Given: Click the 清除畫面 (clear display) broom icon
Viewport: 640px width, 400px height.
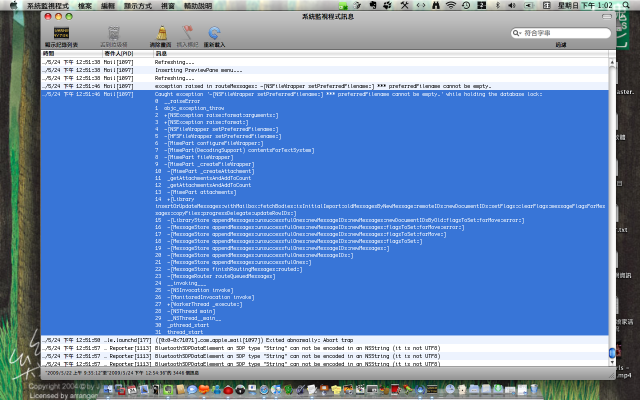Looking at the screenshot, I should pos(162,33).
